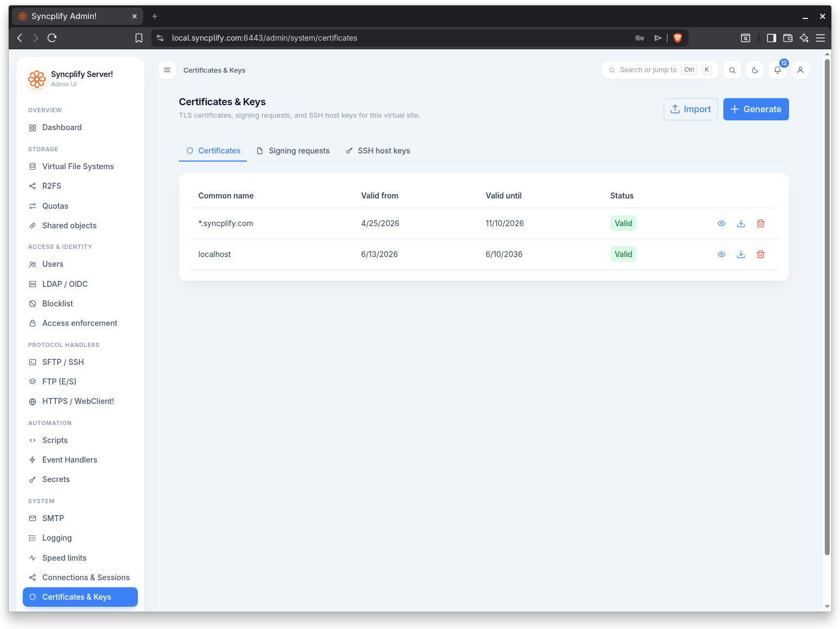Open Access enforcement settings
This screenshot has width=840, height=629.
coord(80,323)
